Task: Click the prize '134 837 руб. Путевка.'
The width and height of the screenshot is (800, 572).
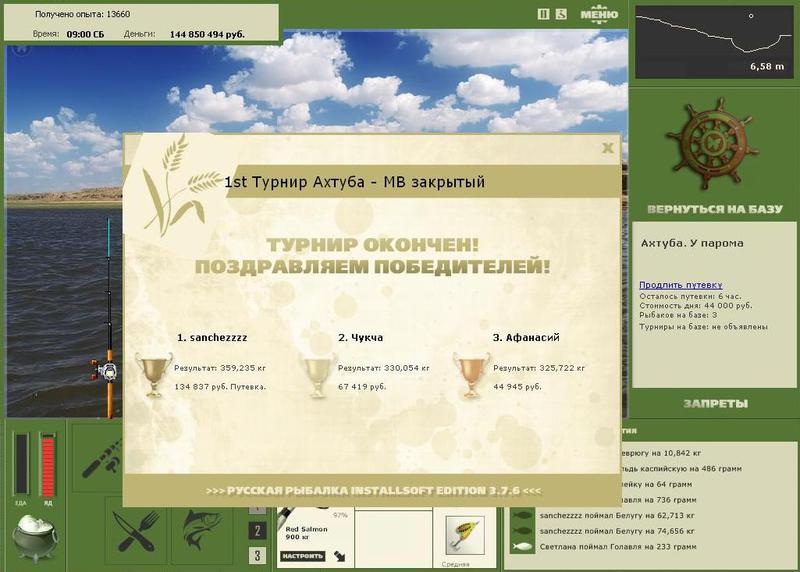Action: click(220, 387)
